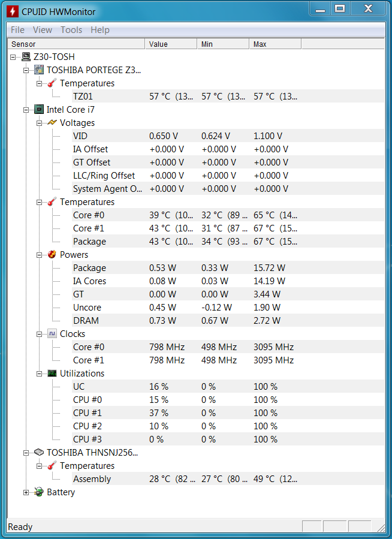Click the Voltages lightning icon
Viewport: 392px width, 539px height.
click(x=52, y=123)
